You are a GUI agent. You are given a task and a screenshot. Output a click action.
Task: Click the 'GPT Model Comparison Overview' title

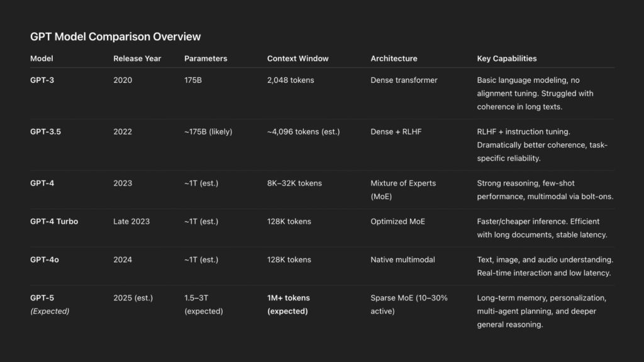point(116,36)
